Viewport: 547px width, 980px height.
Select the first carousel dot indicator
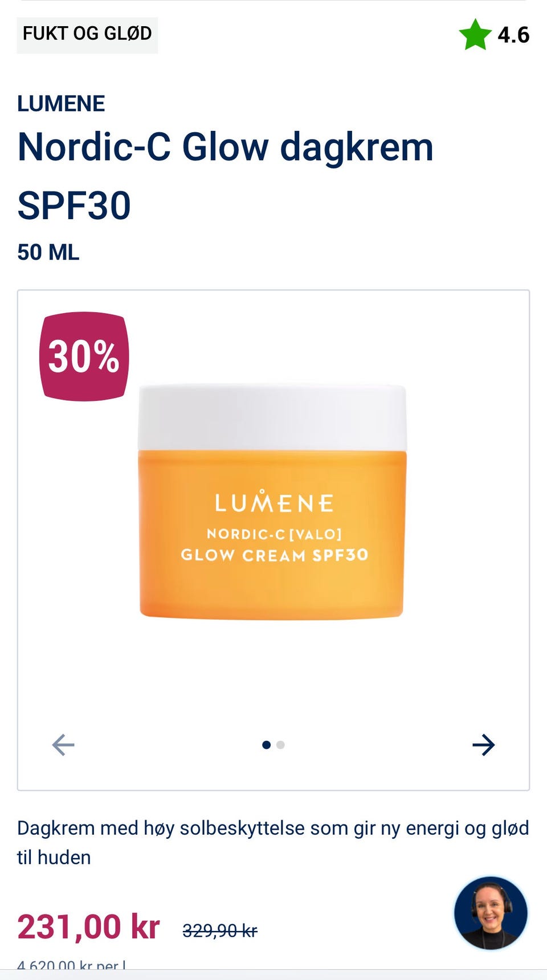(266, 745)
